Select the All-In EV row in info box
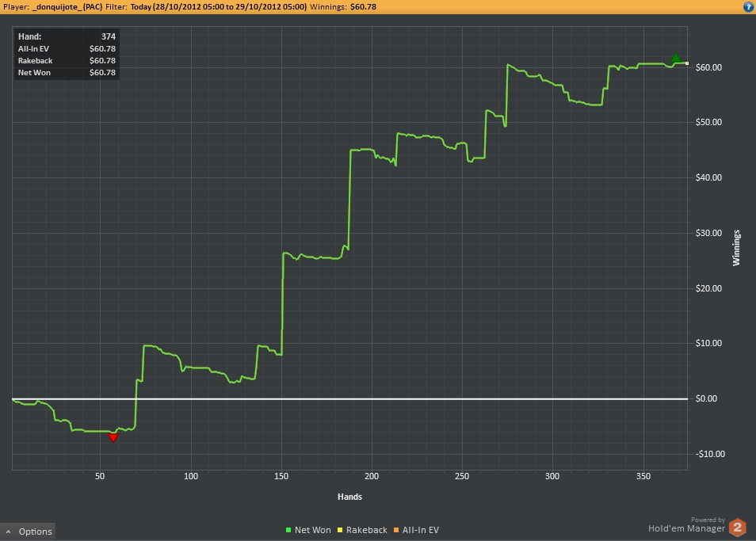 coord(67,48)
